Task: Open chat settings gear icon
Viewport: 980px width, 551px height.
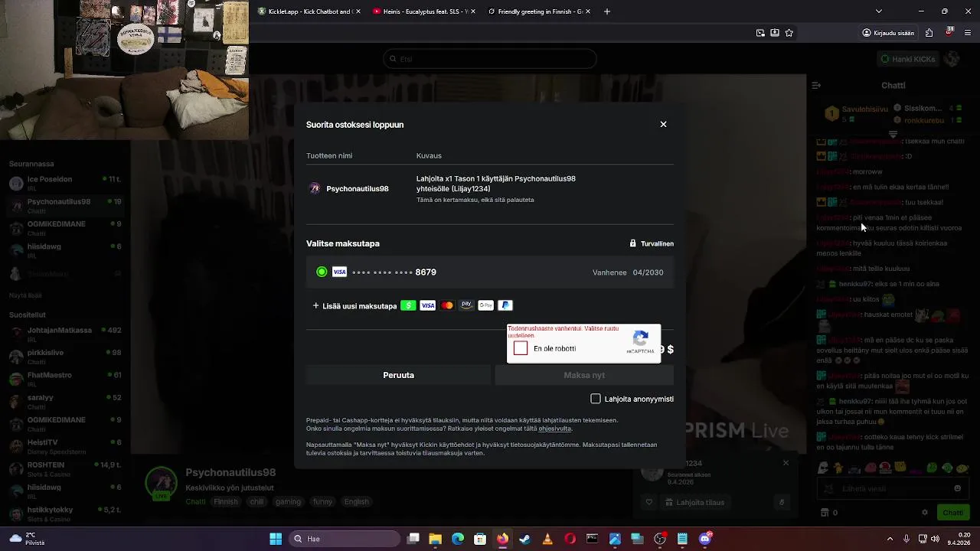Action: (x=925, y=513)
